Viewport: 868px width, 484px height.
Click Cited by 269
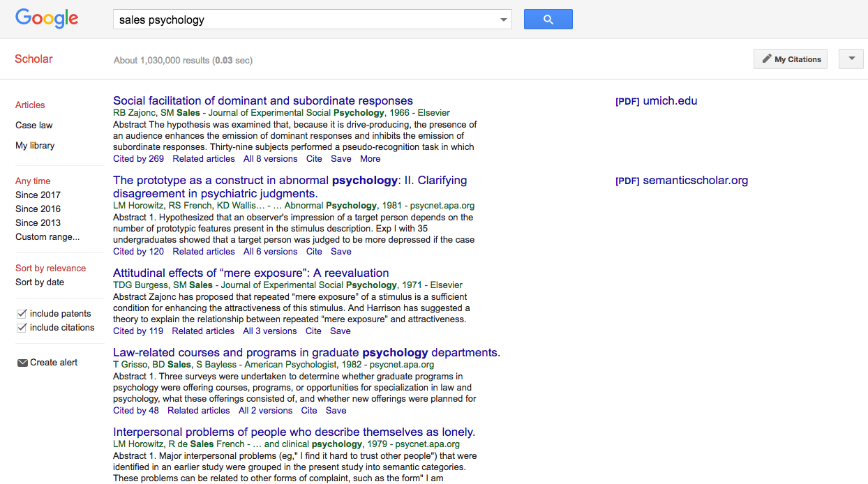click(138, 159)
